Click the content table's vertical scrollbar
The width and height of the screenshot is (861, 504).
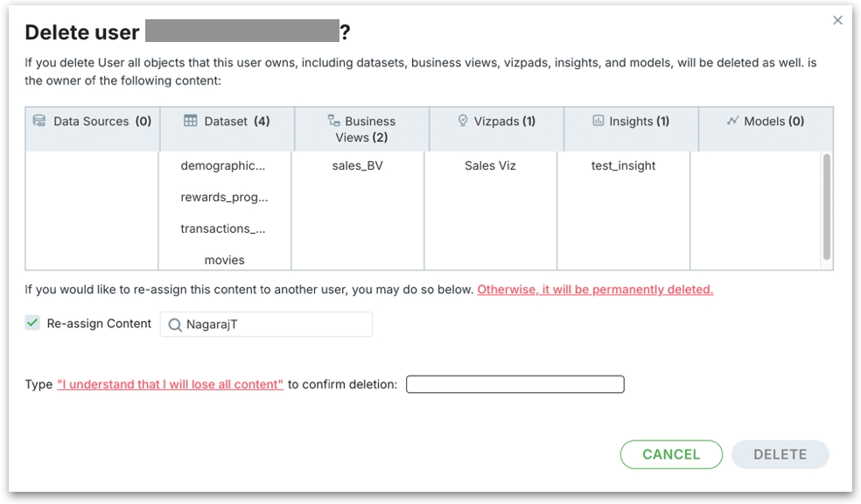(827, 206)
